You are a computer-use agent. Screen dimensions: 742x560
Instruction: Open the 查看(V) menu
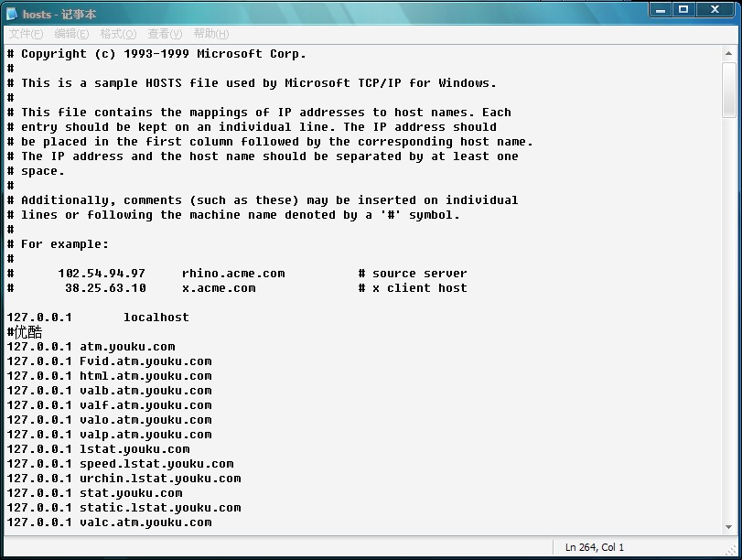point(165,34)
